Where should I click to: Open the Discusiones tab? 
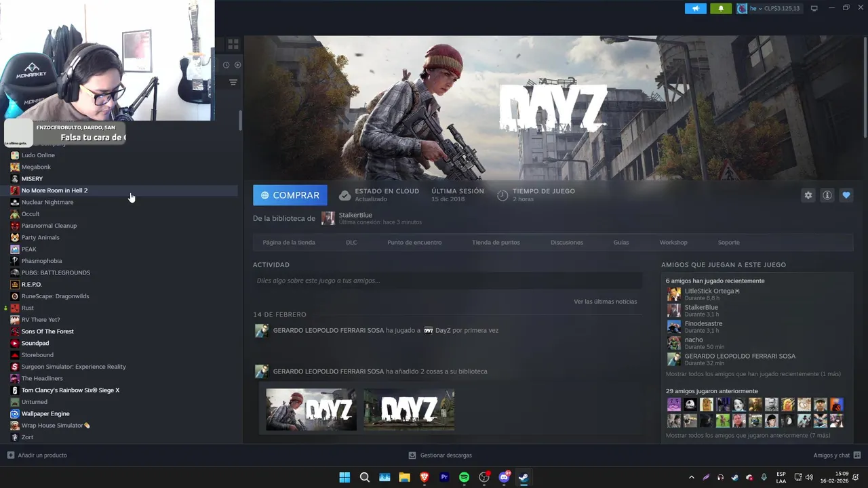[x=567, y=243]
